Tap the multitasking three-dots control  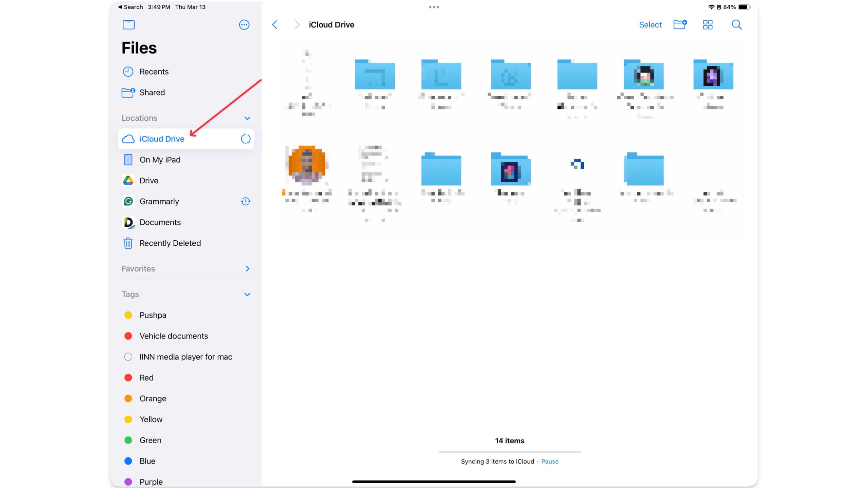[434, 7]
